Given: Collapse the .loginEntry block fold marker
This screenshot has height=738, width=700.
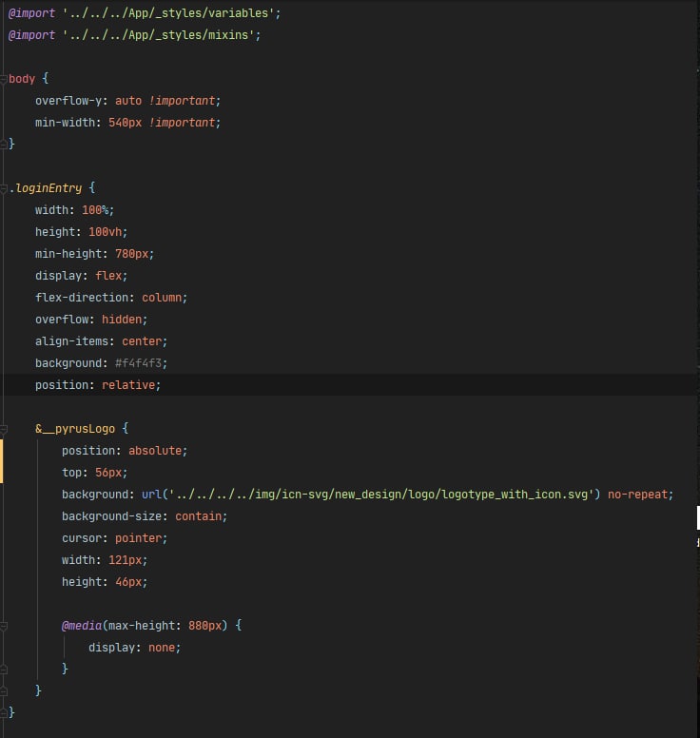Looking at the screenshot, I should [3, 188].
